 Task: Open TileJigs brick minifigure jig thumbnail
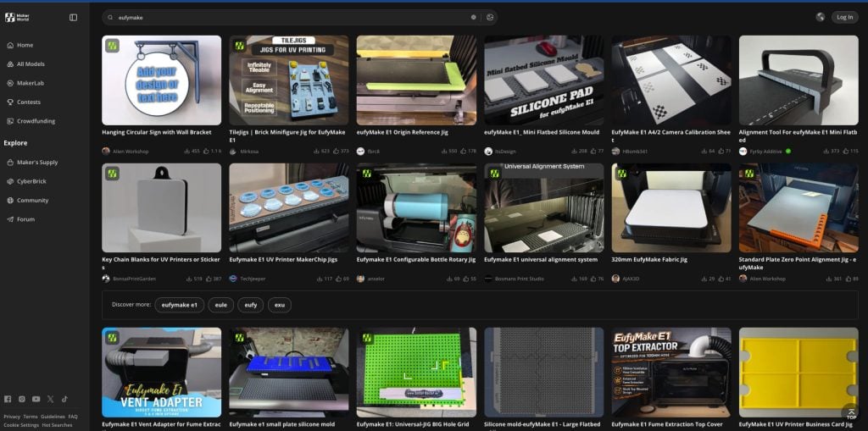point(289,80)
